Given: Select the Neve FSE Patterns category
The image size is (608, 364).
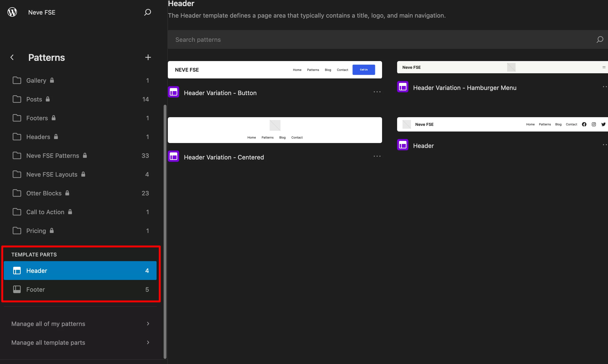Looking at the screenshot, I should 80,155.
